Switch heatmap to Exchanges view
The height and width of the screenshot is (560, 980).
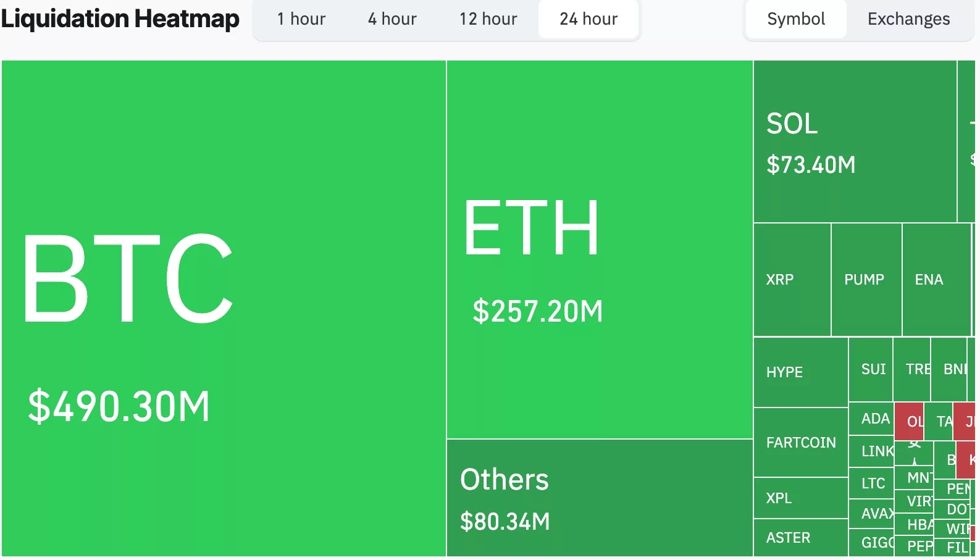pyautogui.click(x=908, y=19)
